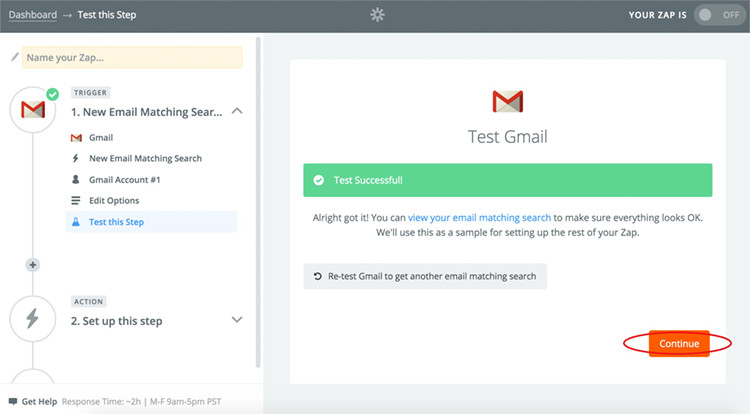Go to Dashboard breadcrumb link

32,15
